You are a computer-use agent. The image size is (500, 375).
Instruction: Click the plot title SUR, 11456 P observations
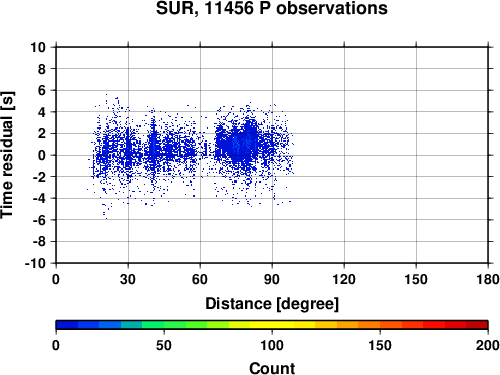click(272, 8)
